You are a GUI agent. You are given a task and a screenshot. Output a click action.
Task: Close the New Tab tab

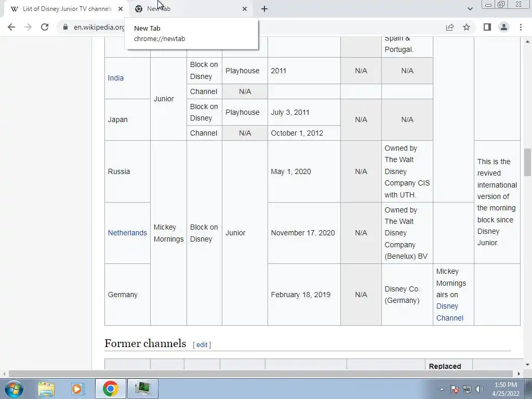(245, 9)
